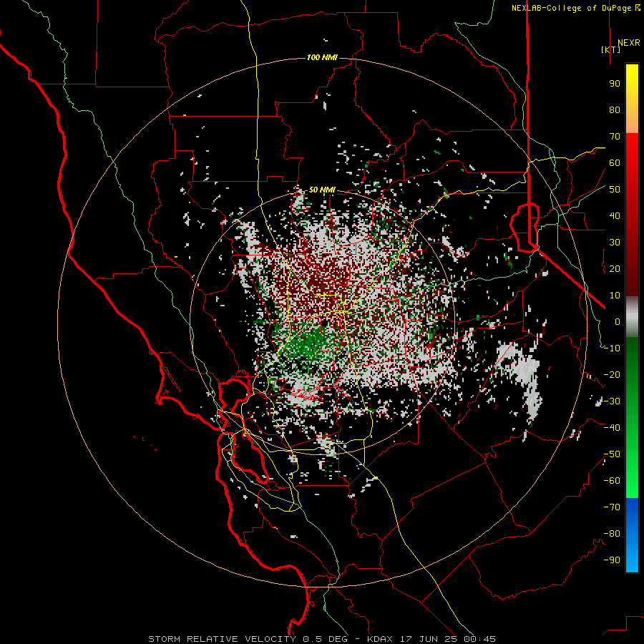Click the gray zero-velocity segment of color bar
Viewport: 644px width, 644px height.
tap(632, 317)
